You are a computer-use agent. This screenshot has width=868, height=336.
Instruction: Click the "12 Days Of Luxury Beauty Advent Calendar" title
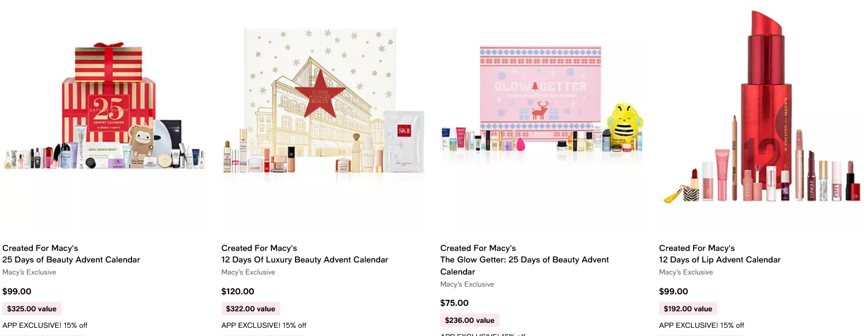304,260
